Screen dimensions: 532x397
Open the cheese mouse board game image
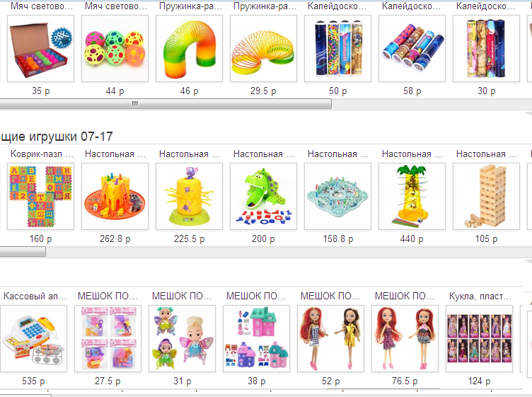coord(115,197)
